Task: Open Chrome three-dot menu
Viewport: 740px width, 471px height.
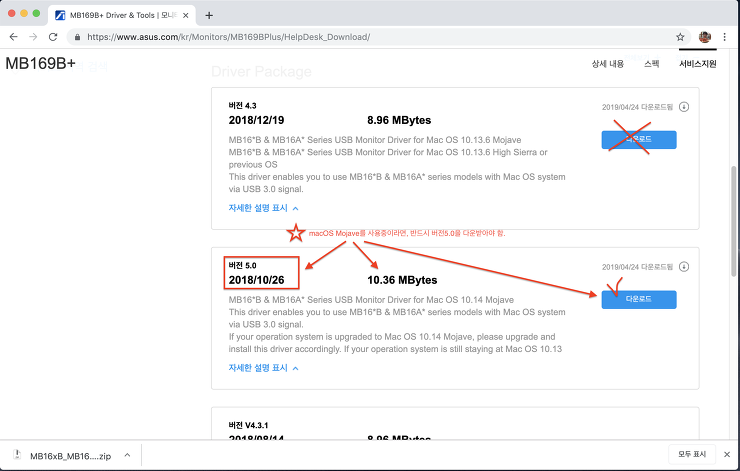Action: [x=724, y=37]
